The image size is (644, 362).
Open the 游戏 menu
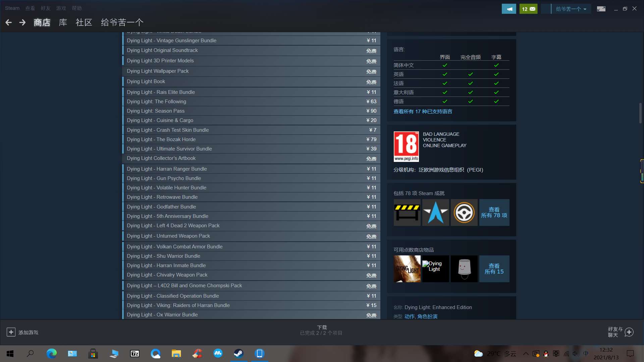click(x=61, y=8)
